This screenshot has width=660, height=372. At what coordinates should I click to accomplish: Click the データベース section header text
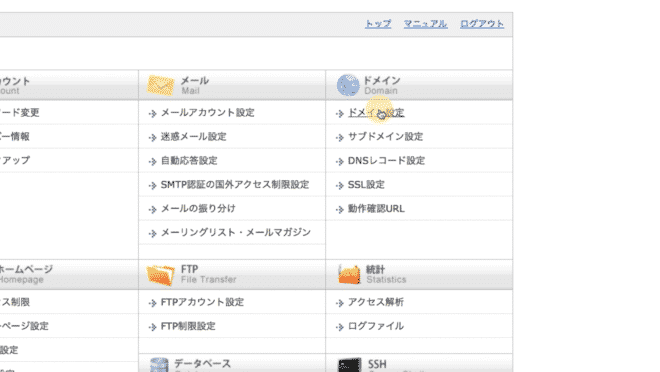[202, 364]
